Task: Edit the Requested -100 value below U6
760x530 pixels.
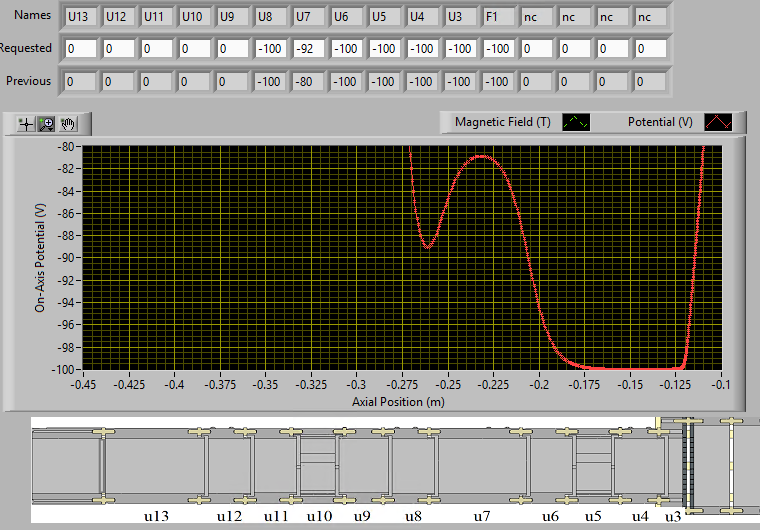Action: pyautogui.click(x=347, y=48)
